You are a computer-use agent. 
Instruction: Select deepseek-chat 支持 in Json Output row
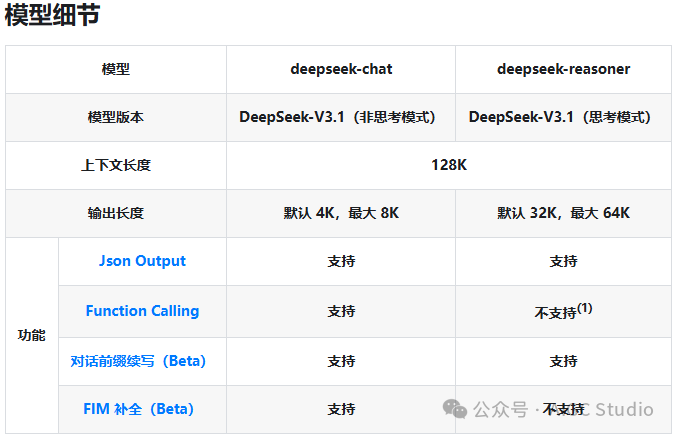pos(341,261)
